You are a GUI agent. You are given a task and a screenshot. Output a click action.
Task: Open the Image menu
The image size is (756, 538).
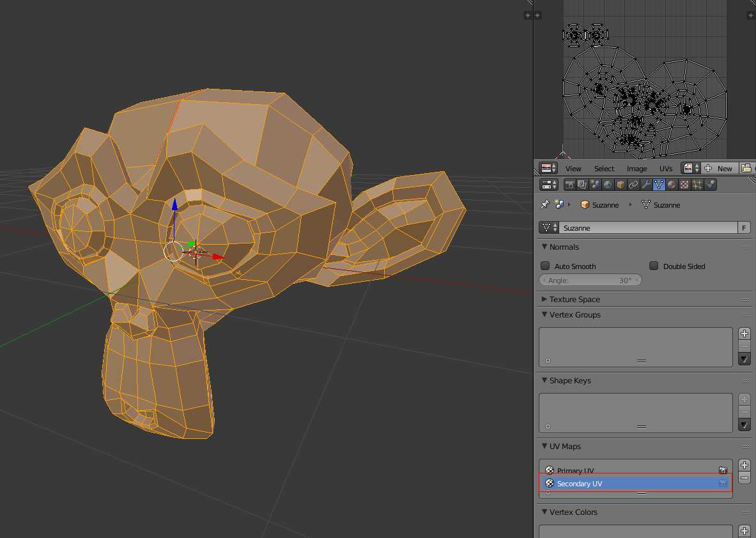point(636,168)
